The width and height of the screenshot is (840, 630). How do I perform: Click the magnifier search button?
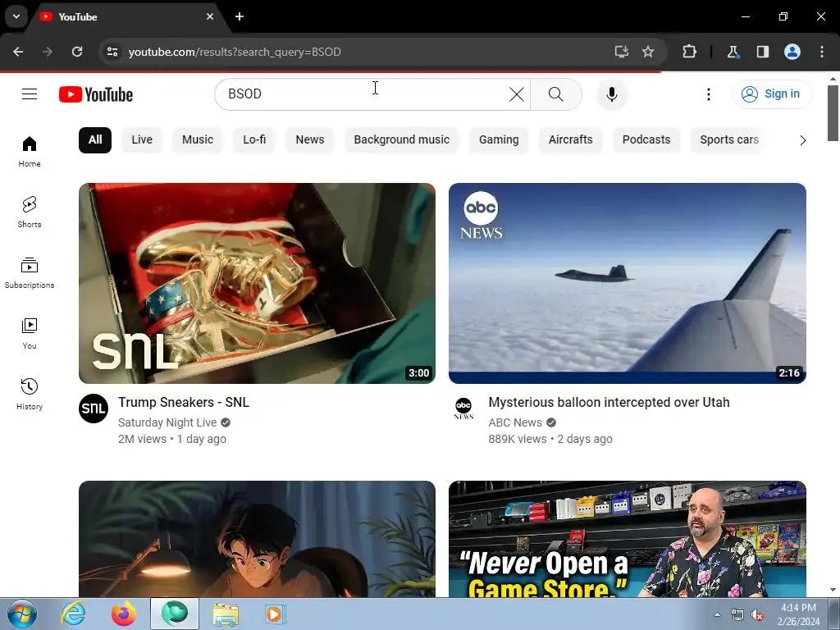click(556, 94)
